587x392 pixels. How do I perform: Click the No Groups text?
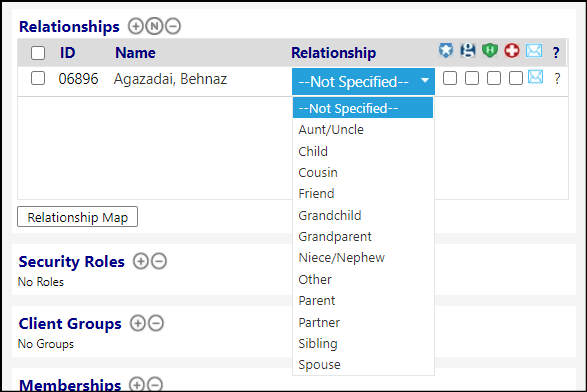tap(46, 344)
